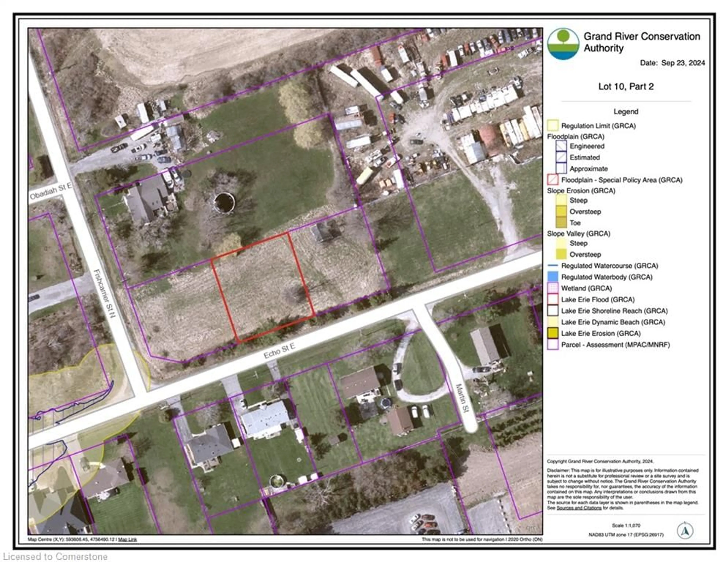Screen dimensions: 728x562
Task: Open the Map Link hyperlink
Action: point(127,539)
